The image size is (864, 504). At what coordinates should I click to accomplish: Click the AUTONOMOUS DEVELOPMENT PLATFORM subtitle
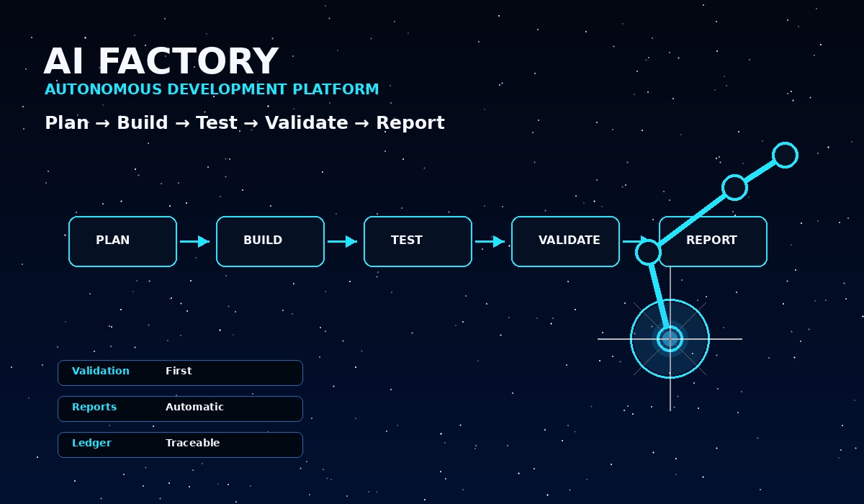tap(212, 89)
